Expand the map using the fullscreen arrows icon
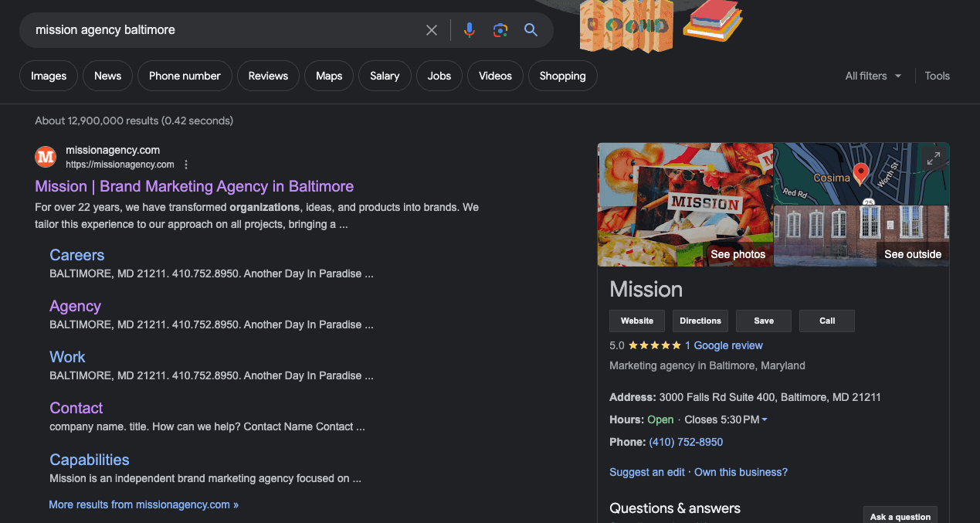 [934, 158]
